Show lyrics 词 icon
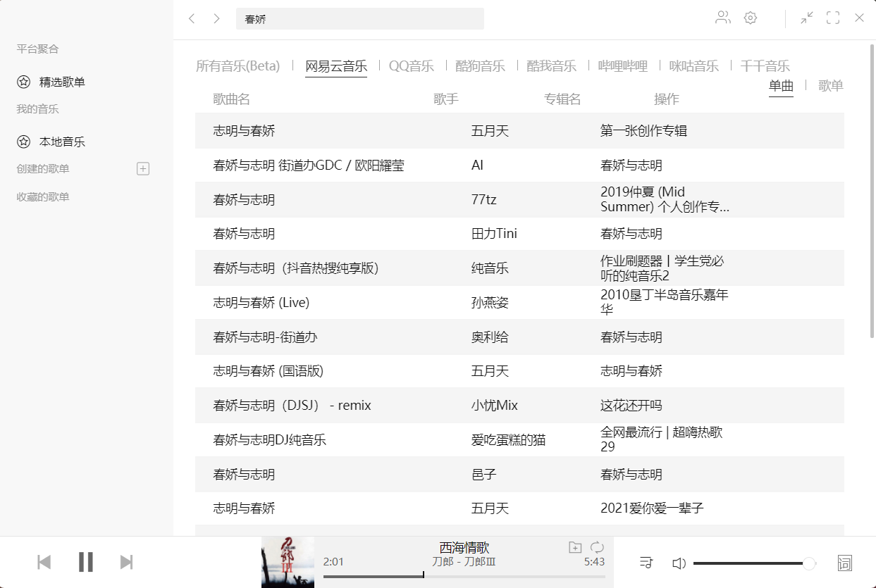The height and width of the screenshot is (588, 876). point(845,563)
